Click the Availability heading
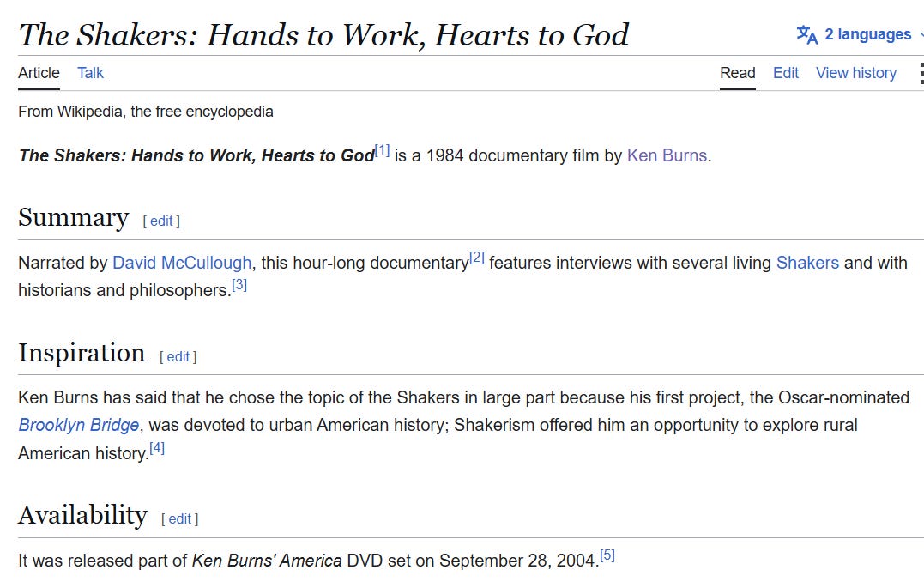This screenshot has height=582, width=924. pos(83,515)
